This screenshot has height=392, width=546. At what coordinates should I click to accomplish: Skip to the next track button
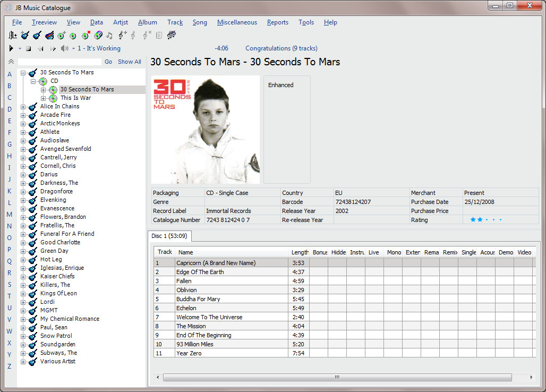pos(53,49)
